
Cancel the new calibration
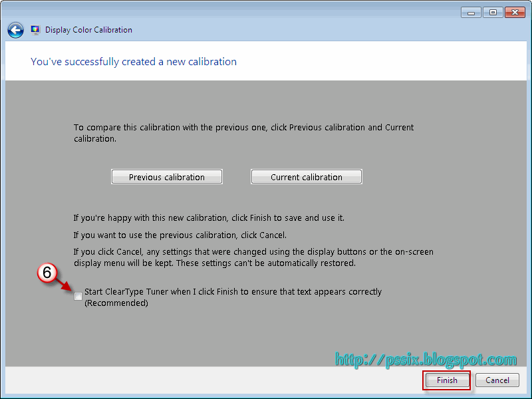point(497,380)
